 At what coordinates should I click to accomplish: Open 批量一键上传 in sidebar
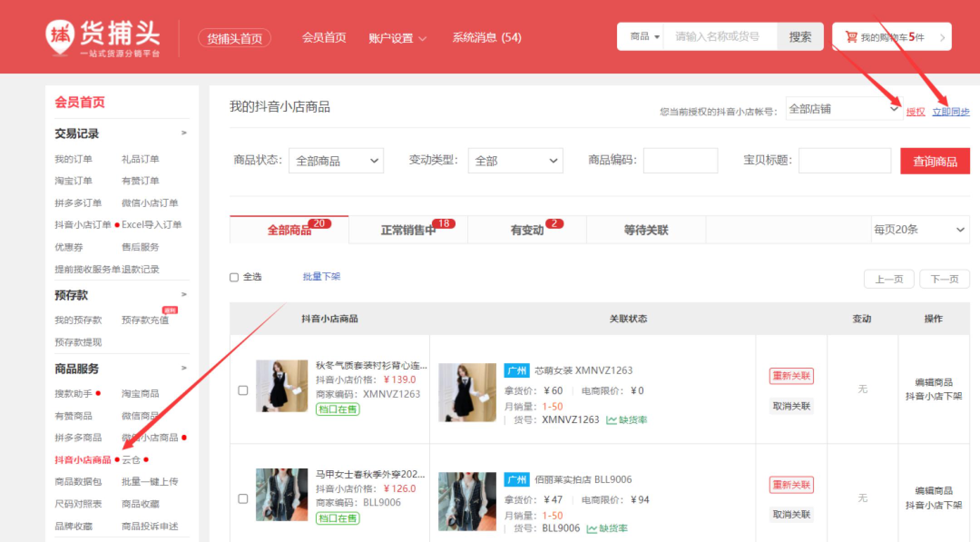pos(150,482)
